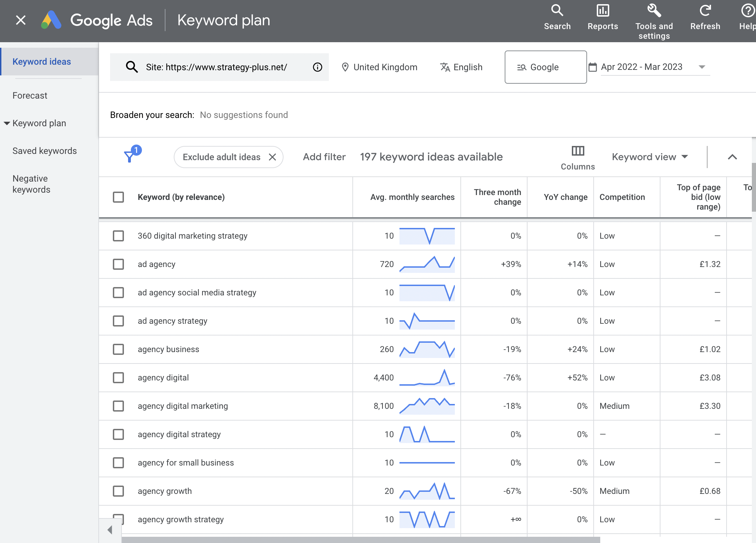Click the collapse sidebar arrow at bottom left
756x543 pixels.
click(x=110, y=530)
